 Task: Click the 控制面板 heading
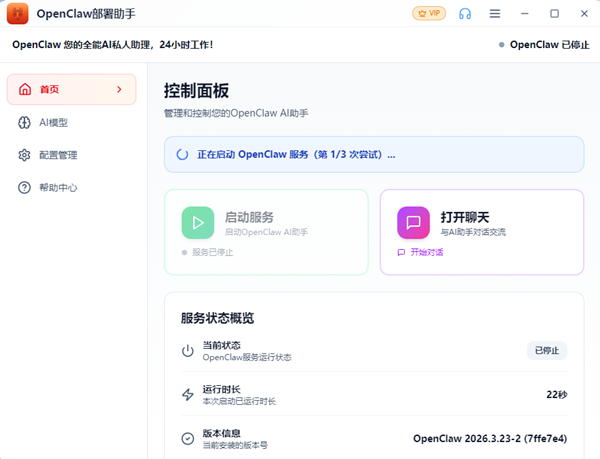(196, 91)
